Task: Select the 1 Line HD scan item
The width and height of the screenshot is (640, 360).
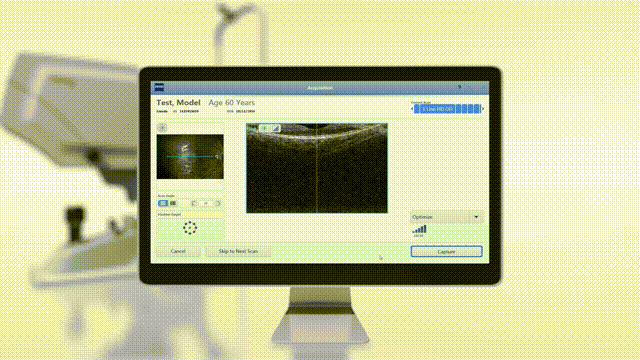Action: point(437,109)
